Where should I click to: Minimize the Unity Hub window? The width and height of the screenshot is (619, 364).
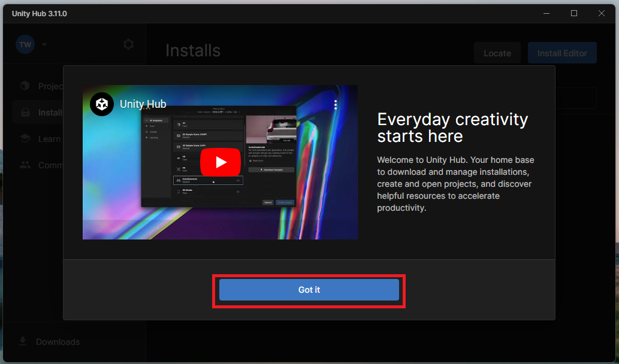546,13
